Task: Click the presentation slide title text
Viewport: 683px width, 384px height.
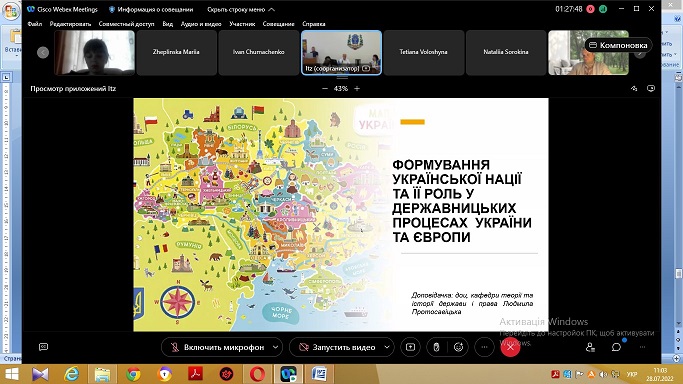Action: [462, 201]
